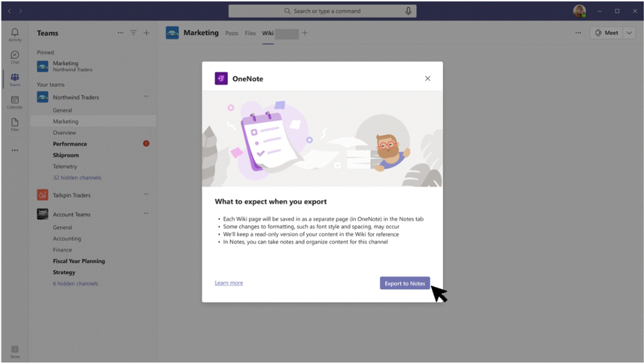This screenshot has height=363, width=644.
Task: Click the search or command box
Action: (x=323, y=11)
